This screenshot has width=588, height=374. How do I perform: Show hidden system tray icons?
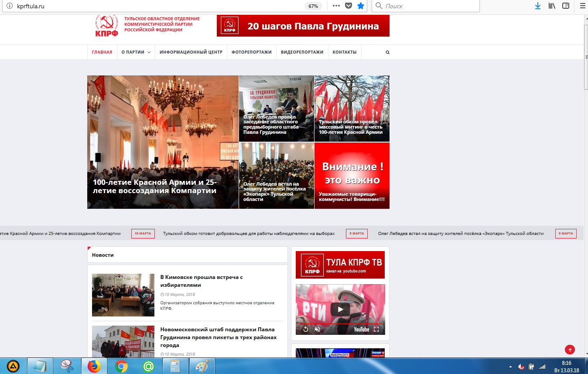[x=510, y=367]
